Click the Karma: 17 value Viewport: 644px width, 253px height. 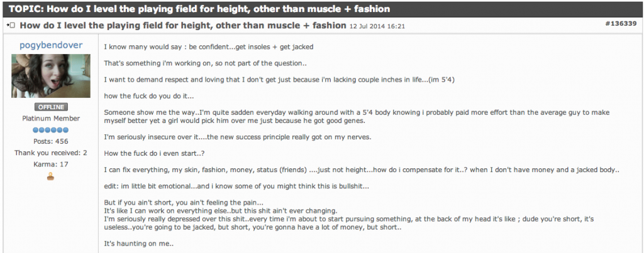(51, 164)
